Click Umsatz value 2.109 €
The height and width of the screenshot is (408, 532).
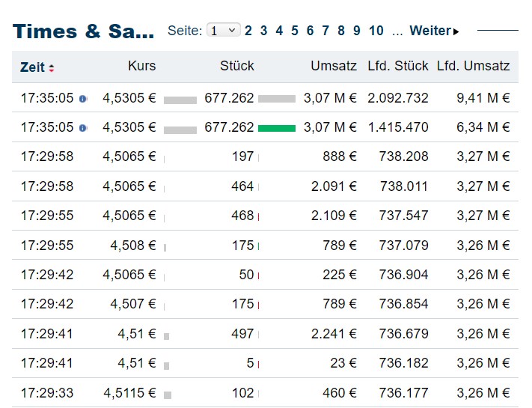(334, 216)
